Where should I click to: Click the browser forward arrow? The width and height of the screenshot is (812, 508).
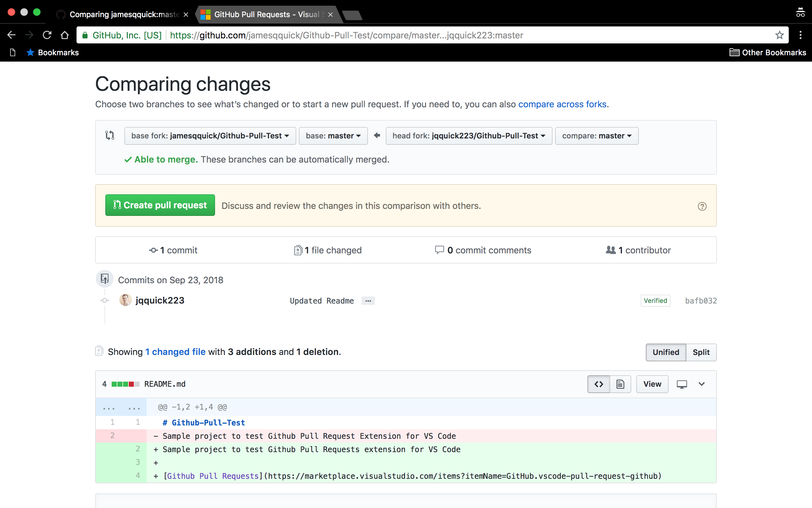tap(29, 35)
